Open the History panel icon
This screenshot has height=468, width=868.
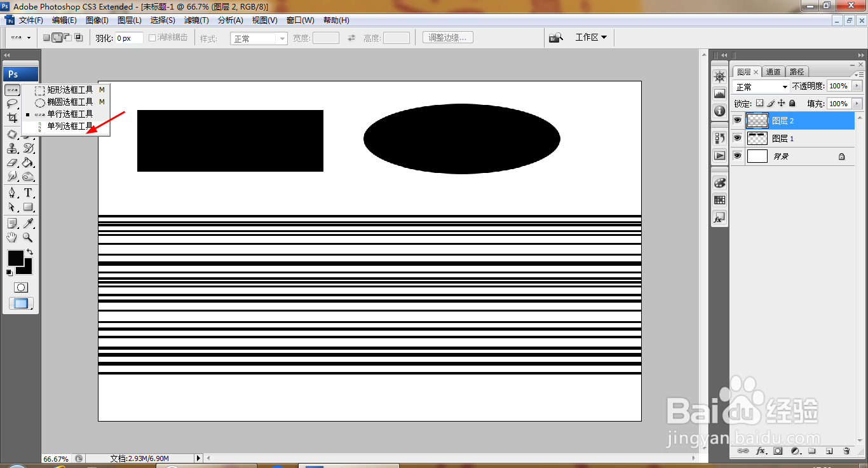pyautogui.click(x=720, y=137)
